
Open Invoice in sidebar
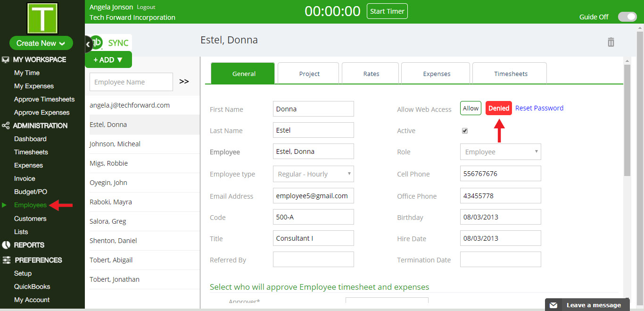point(25,179)
